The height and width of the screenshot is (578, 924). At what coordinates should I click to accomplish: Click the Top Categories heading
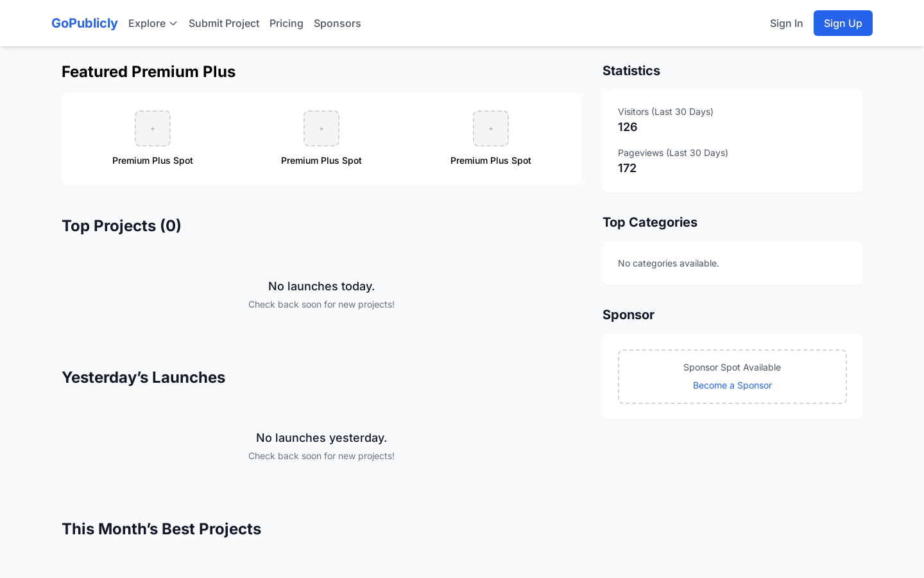pyautogui.click(x=650, y=222)
